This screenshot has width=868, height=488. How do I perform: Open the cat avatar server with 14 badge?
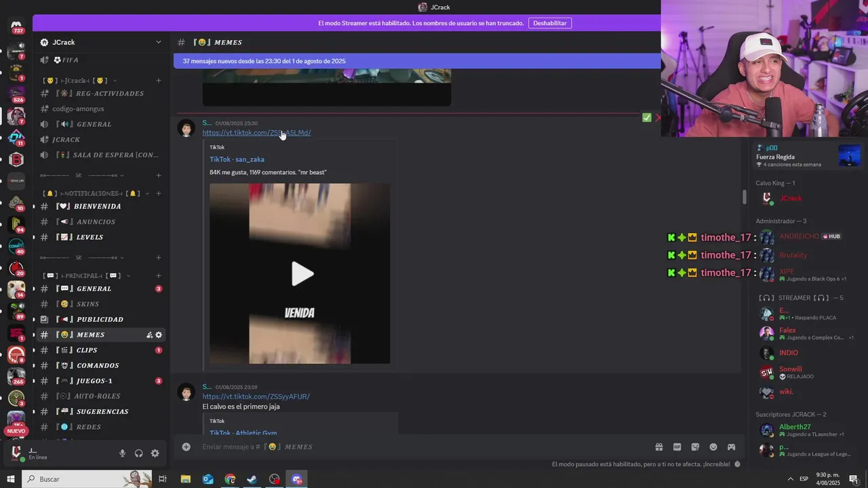(16, 289)
